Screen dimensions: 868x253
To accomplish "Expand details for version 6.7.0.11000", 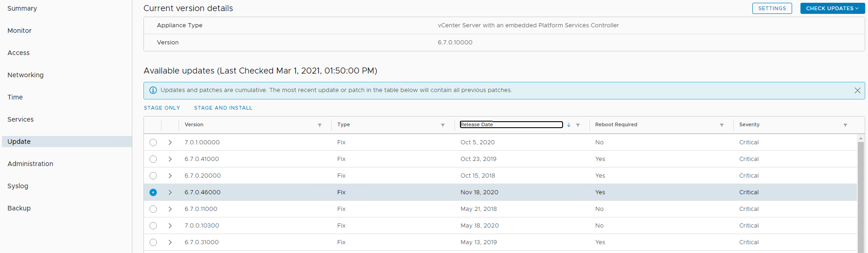I will pyautogui.click(x=170, y=209).
